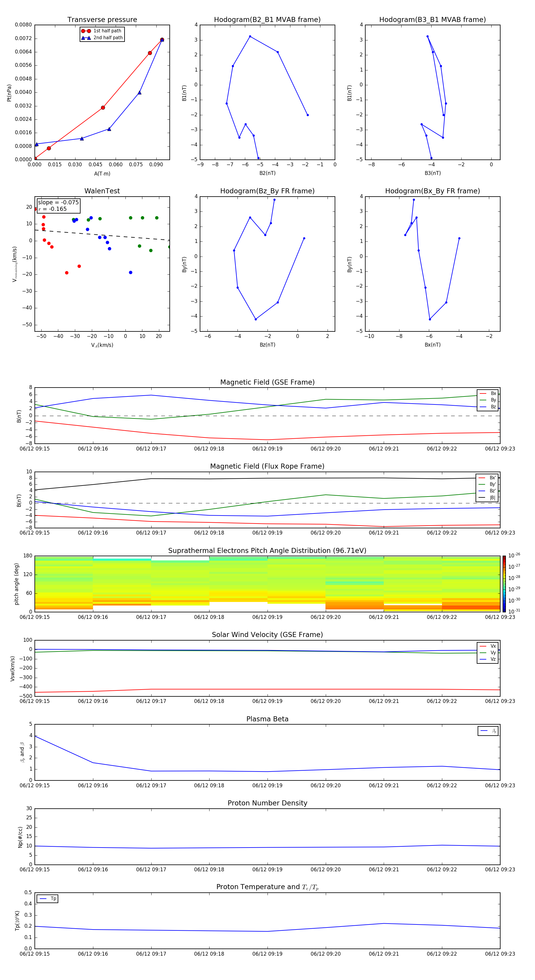Select the "slope = -0.075" annotation
This screenshot has width=535, height=980.
pyautogui.click(x=58, y=203)
